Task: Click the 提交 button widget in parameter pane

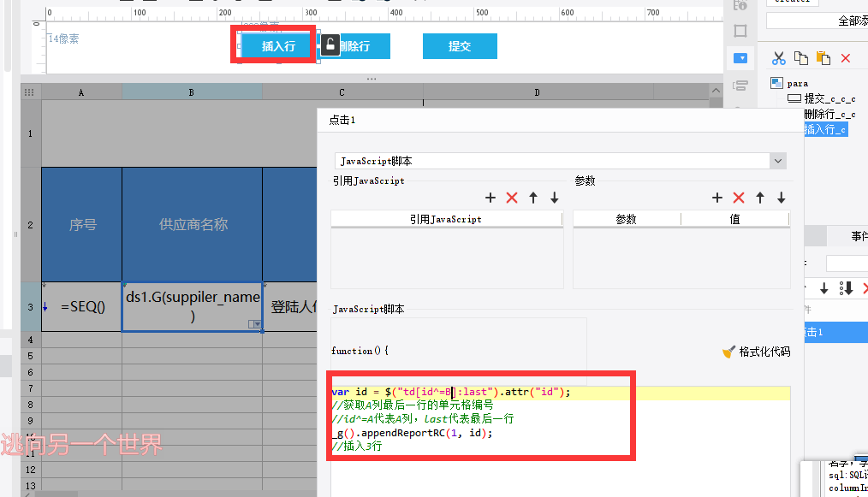Action: pyautogui.click(x=460, y=46)
